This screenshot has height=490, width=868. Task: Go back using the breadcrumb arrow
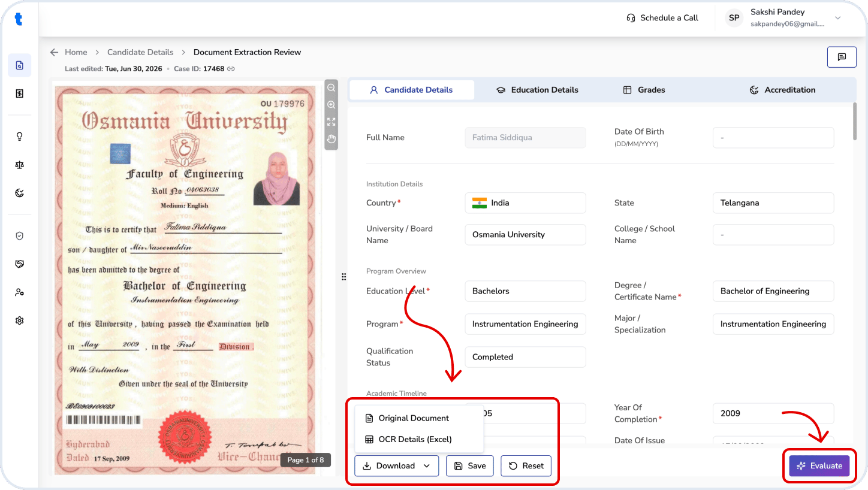click(55, 52)
